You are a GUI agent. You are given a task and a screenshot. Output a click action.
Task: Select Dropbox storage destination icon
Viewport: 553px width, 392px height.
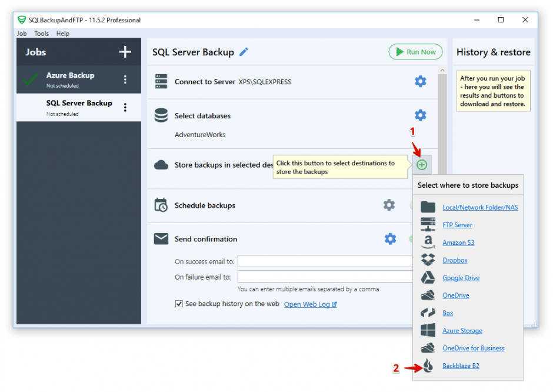pos(428,260)
